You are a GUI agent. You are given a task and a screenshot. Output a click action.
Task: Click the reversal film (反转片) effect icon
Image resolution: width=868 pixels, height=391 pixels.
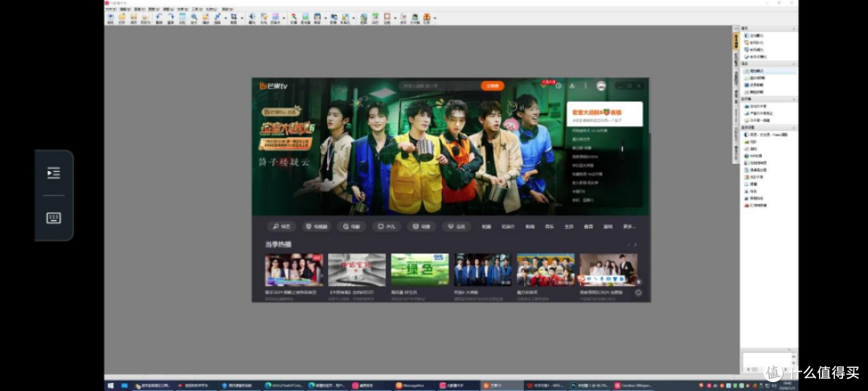pos(276,18)
